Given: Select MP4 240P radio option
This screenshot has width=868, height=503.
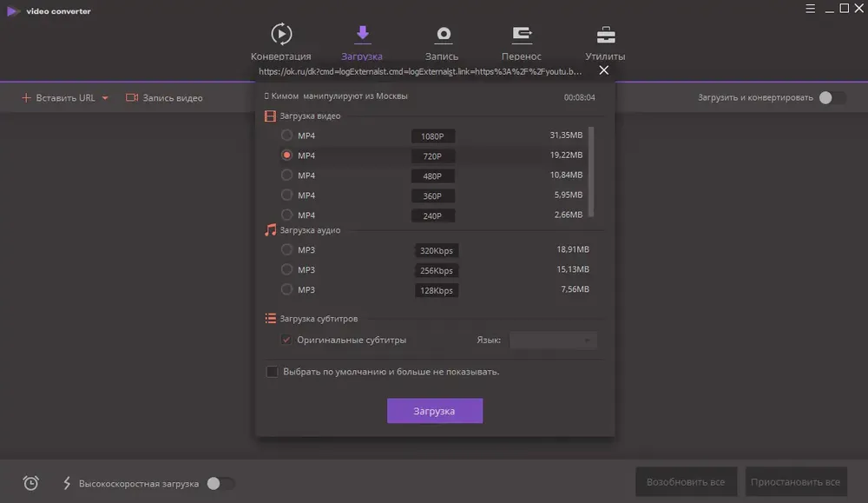Looking at the screenshot, I should pos(286,215).
